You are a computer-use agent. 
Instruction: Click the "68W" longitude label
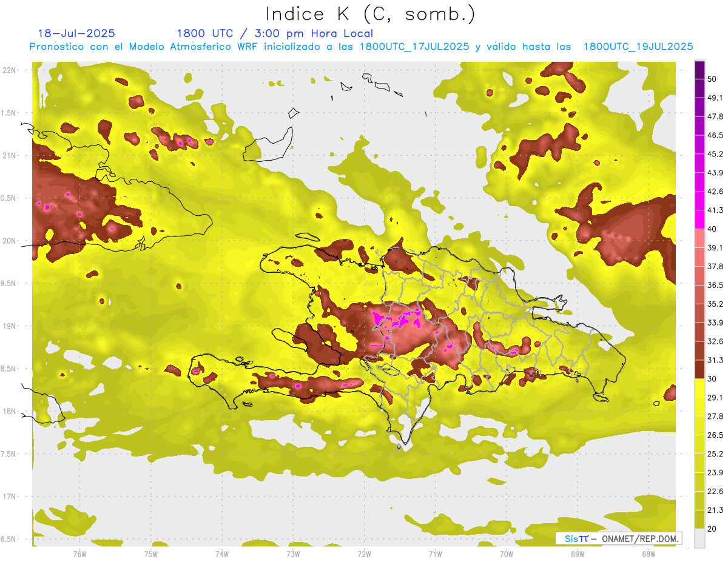649,554
